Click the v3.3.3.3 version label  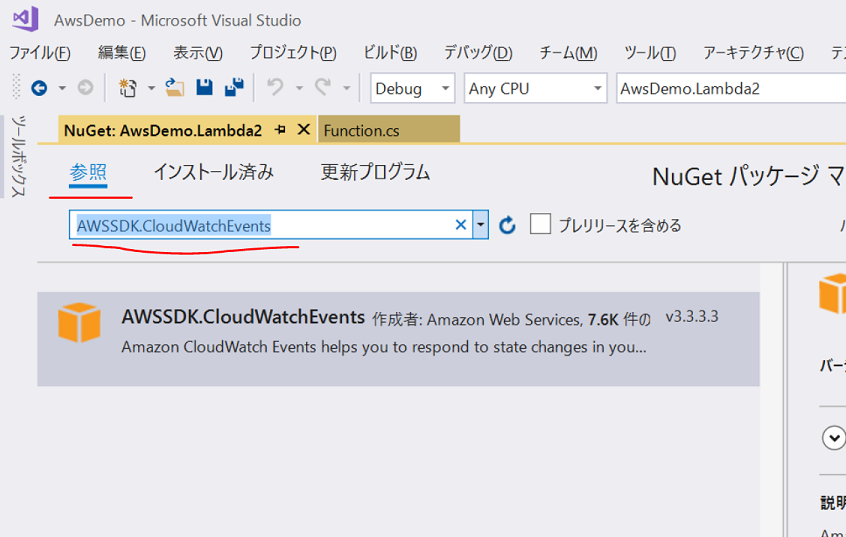[692, 316]
